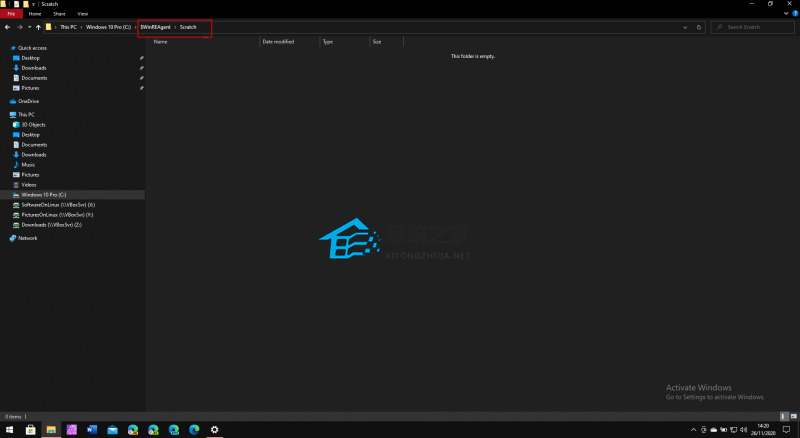This screenshot has height=438, width=800.
Task: Open Pictures under This PC
Action: tap(30, 175)
